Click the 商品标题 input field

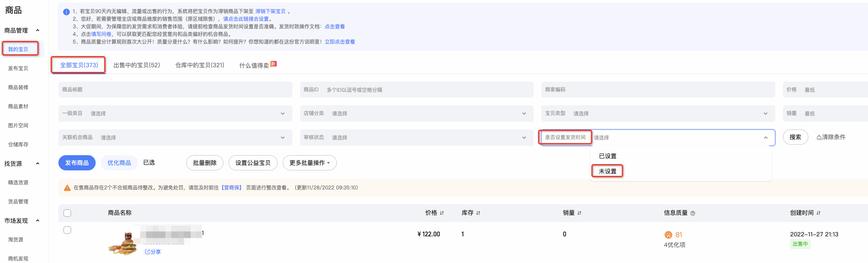pos(175,90)
